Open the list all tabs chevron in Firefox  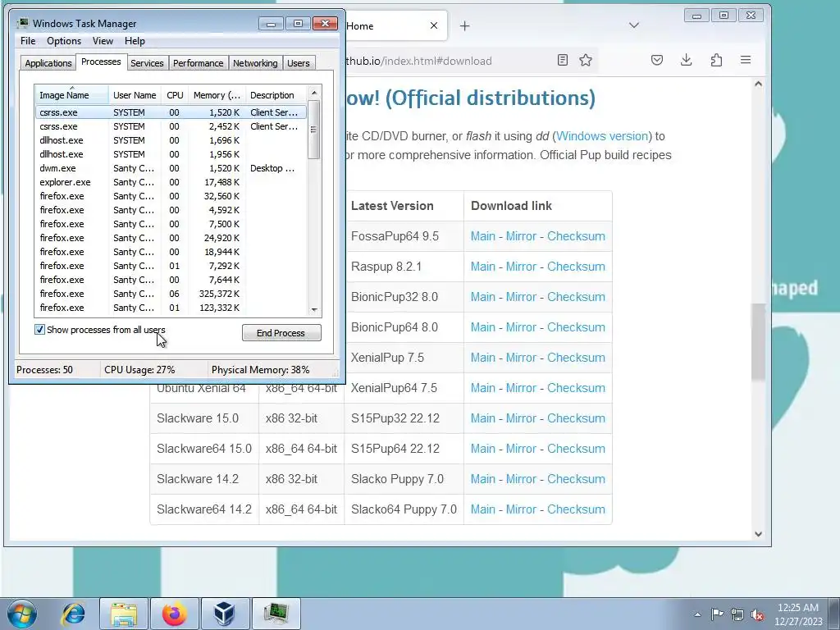click(x=634, y=25)
